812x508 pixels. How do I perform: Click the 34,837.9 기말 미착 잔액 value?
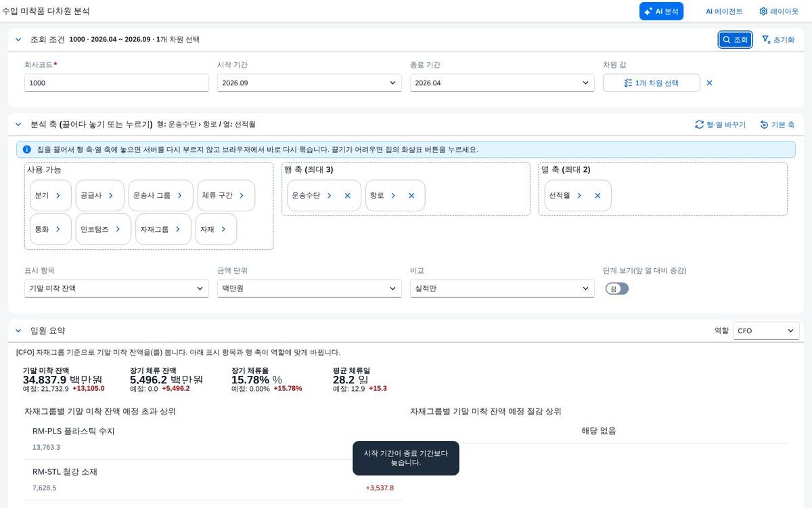tap(45, 379)
